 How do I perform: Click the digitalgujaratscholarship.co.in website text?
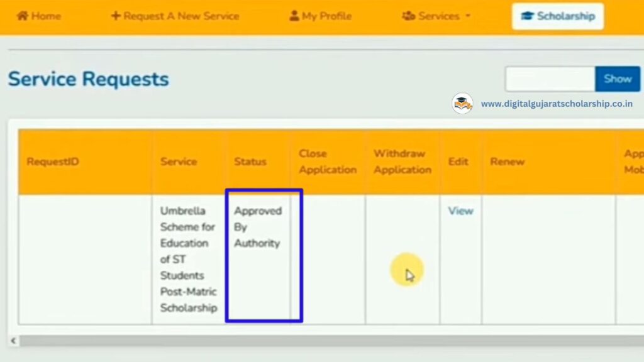[x=557, y=104]
